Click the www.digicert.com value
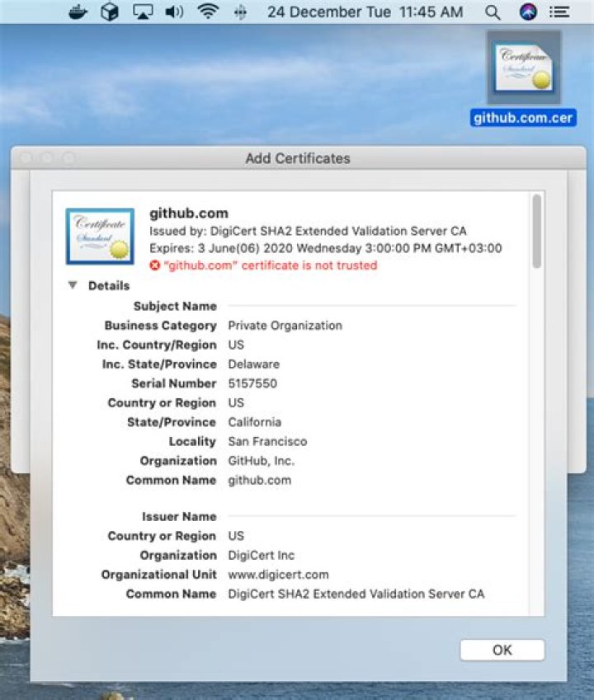Viewport: 594px width, 700px height. (278, 575)
